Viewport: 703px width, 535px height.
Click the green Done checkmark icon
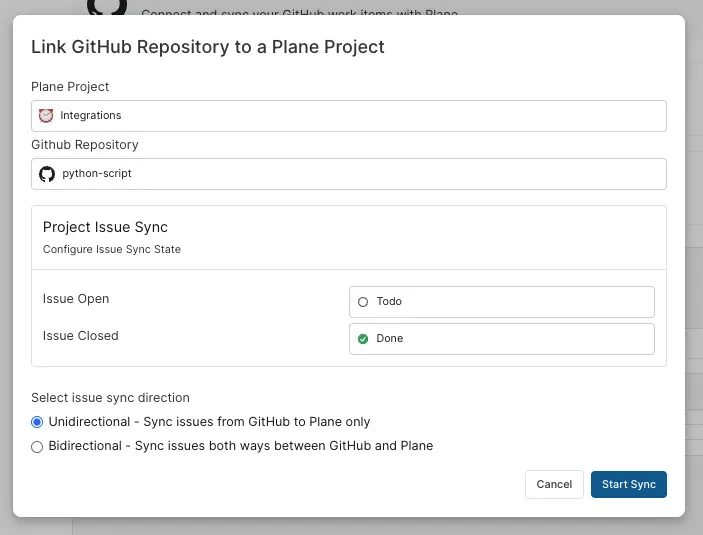[x=363, y=339]
